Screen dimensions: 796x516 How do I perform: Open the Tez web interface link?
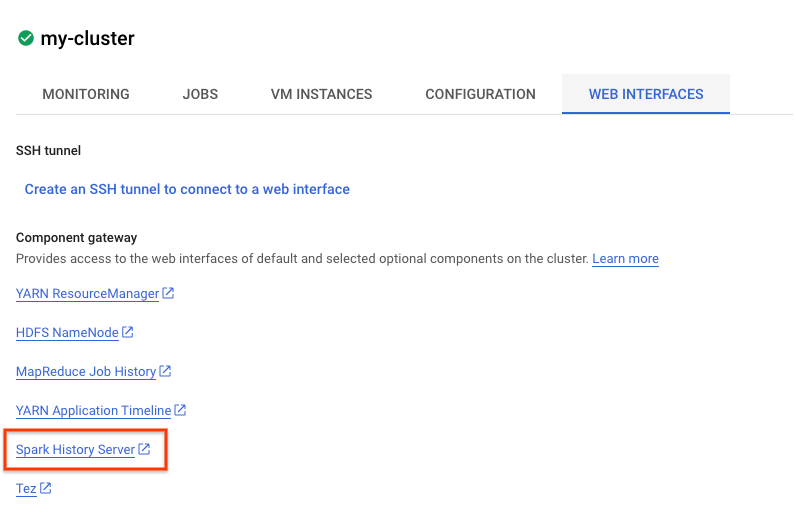tap(26, 489)
